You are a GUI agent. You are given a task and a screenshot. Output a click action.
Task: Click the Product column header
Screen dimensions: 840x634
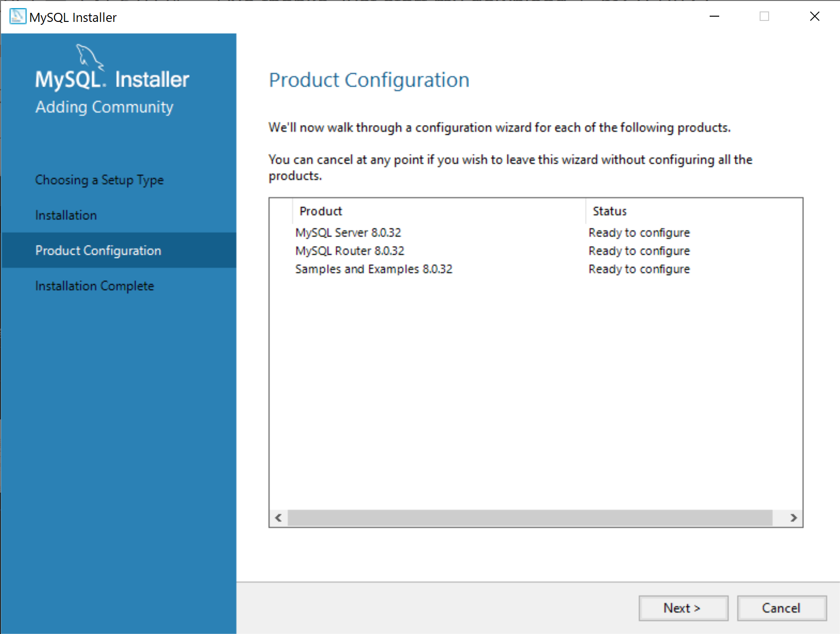pyautogui.click(x=320, y=211)
